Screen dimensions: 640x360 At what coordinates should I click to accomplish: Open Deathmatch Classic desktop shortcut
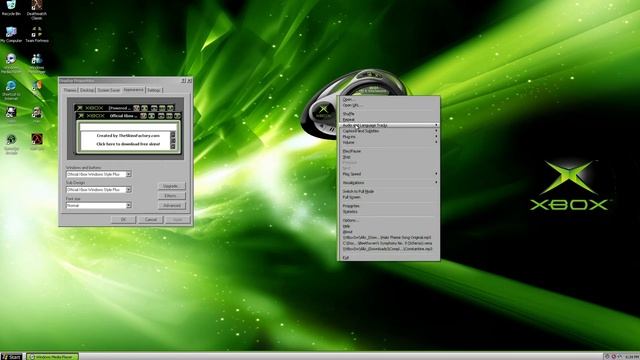(x=37, y=10)
